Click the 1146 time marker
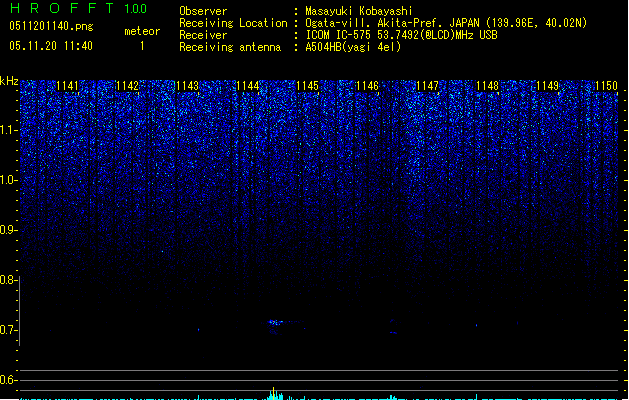 coord(367,86)
